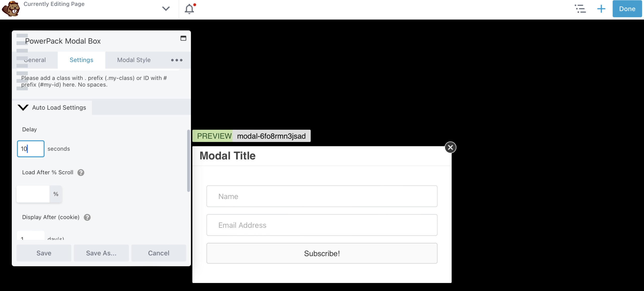Viewport: 644px width, 291px height.
Task: Click Cancel to discard changes
Action: 158,253
